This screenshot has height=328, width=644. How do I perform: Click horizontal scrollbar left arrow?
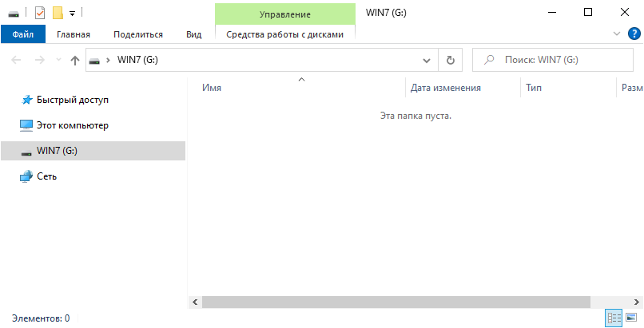pos(195,302)
